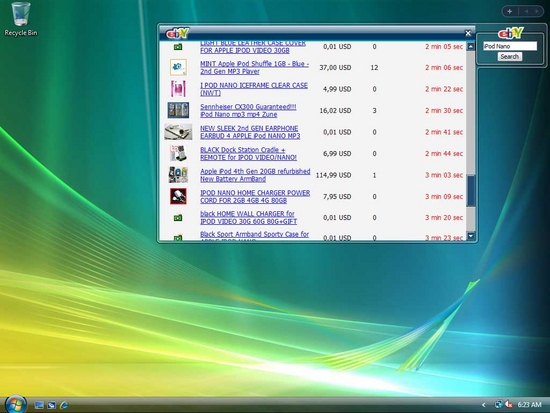Open the Sennheiser CX300 Guaranteed listing
Screen dimensions: 550x413
pyautogui.click(x=248, y=111)
